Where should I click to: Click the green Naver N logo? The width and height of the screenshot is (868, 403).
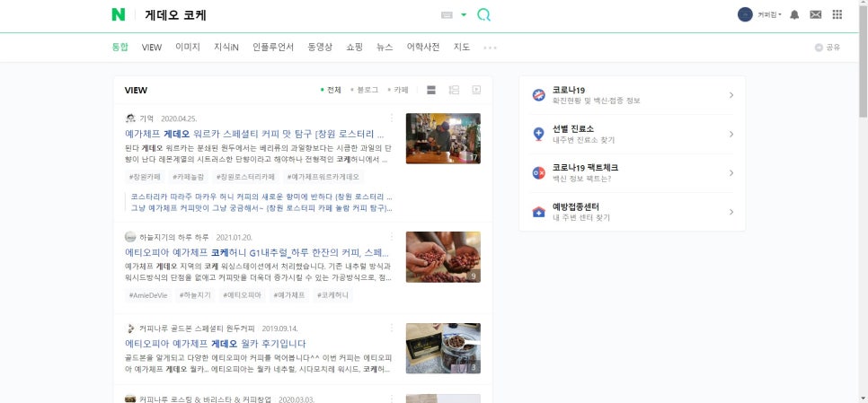pyautogui.click(x=118, y=15)
